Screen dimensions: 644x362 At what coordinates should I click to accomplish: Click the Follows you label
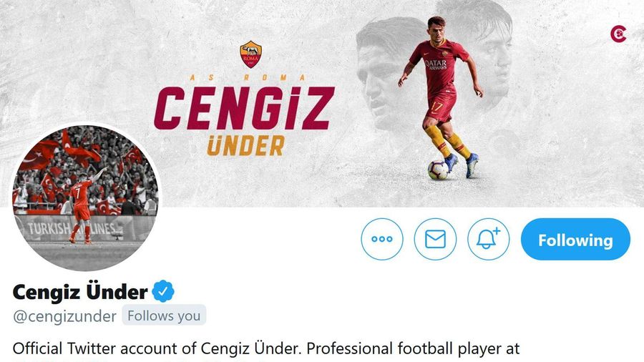click(x=164, y=315)
